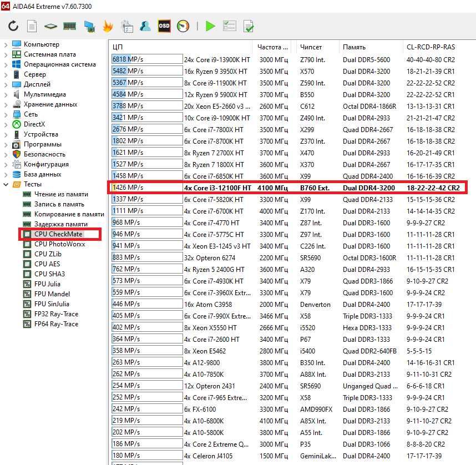This screenshot has height=465, width=476.
Task: Select Программы in the sidebar tree
Action: [x=43, y=144]
